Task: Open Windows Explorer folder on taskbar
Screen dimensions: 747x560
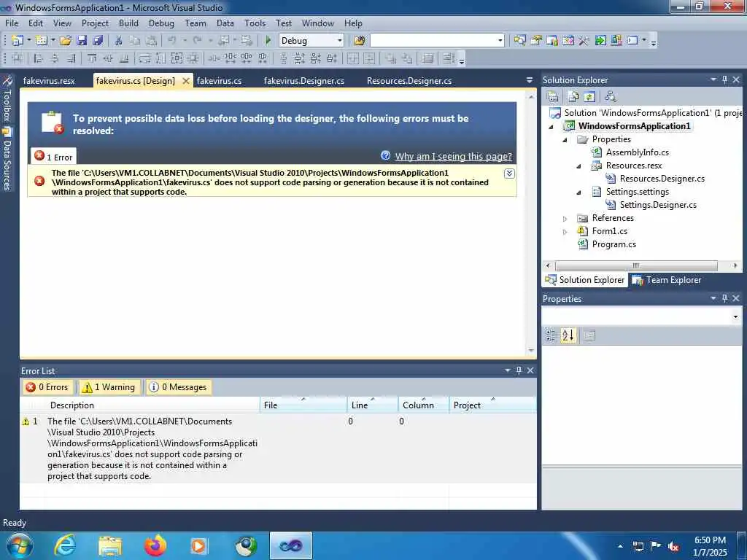Action: pyautogui.click(x=110, y=545)
